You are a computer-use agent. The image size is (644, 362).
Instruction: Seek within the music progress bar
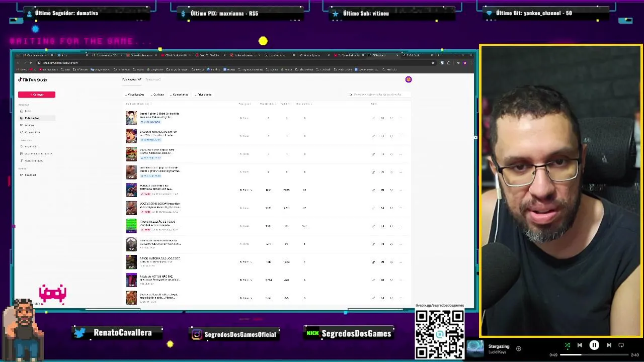click(594, 355)
